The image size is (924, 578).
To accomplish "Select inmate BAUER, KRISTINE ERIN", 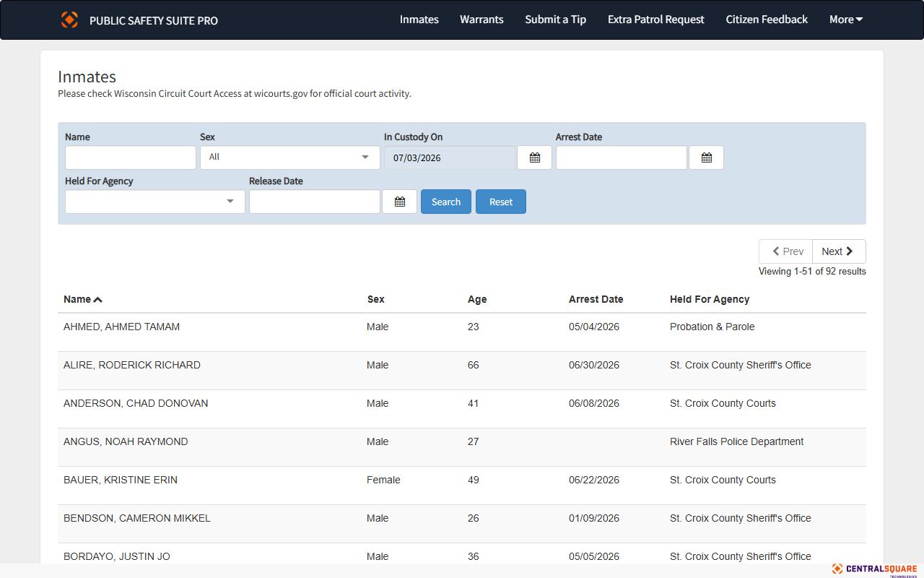I will coord(121,480).
